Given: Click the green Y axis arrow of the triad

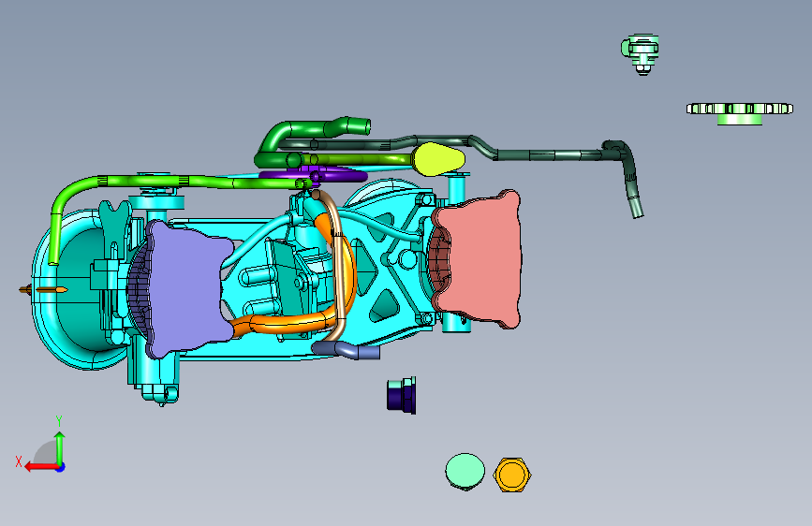Looking at the screenshot, I should click(60, 448).
